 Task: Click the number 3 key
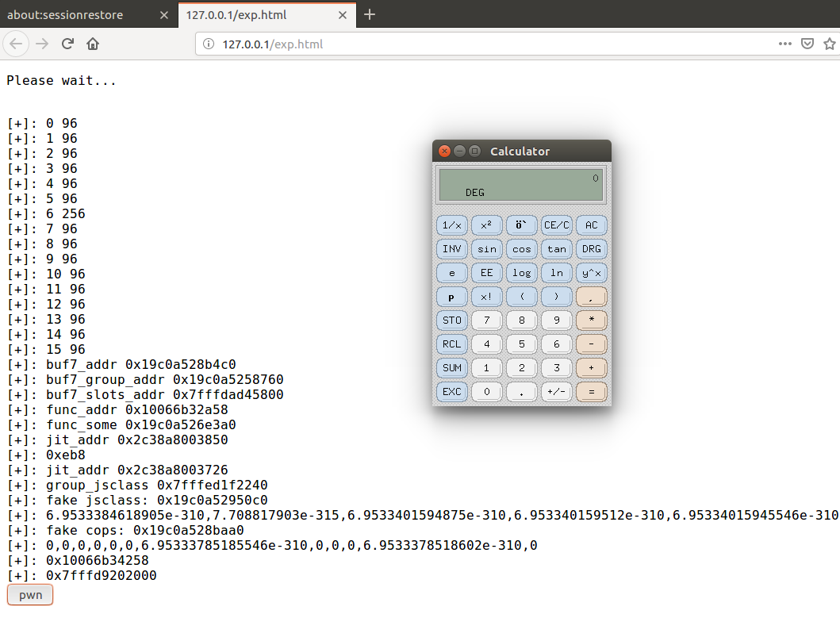(557, 367)
